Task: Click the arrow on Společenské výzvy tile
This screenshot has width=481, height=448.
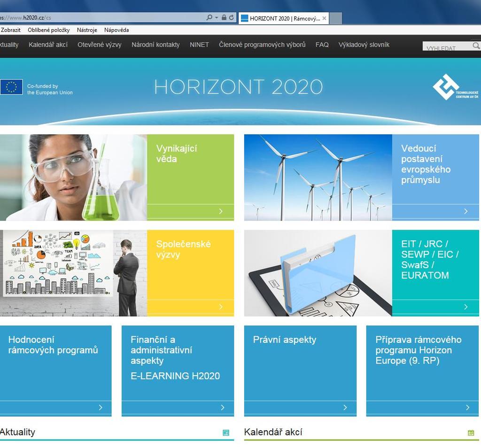Action: [x=221, y=307]
